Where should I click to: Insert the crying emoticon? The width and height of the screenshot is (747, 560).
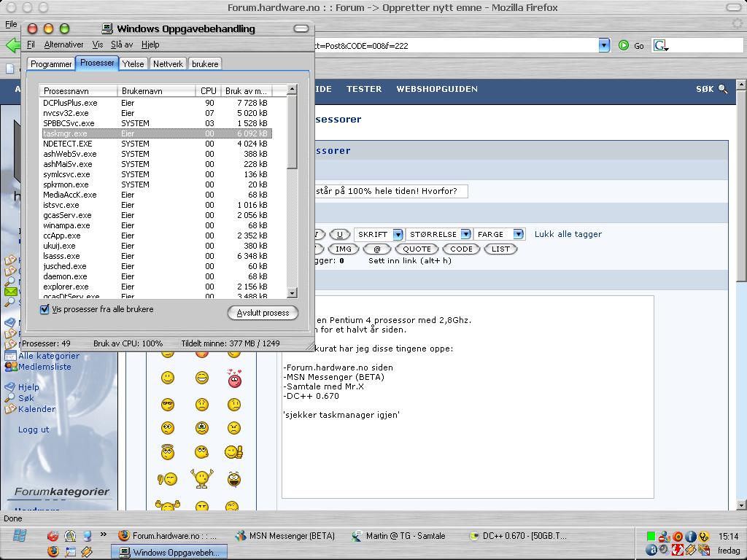point(202,427)
